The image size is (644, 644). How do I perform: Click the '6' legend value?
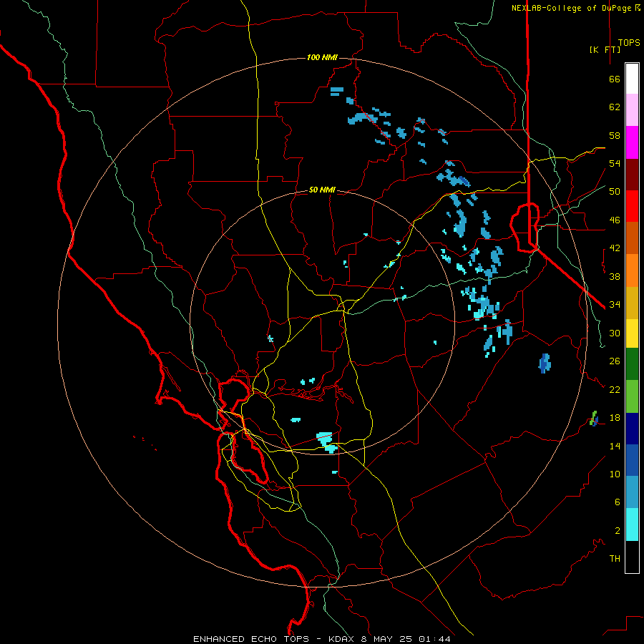(x=618, y=502)
